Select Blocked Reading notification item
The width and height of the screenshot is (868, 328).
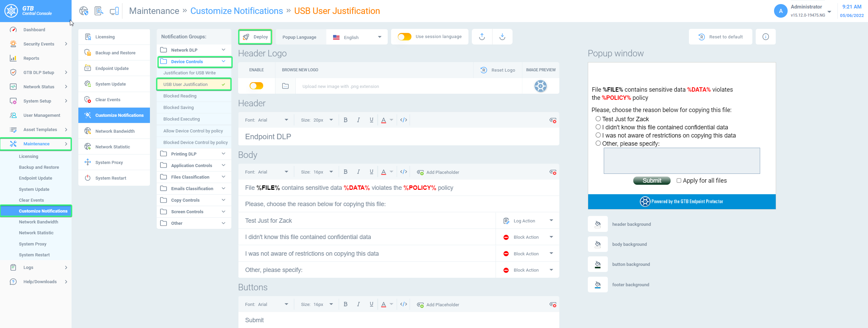coord(180,96)
